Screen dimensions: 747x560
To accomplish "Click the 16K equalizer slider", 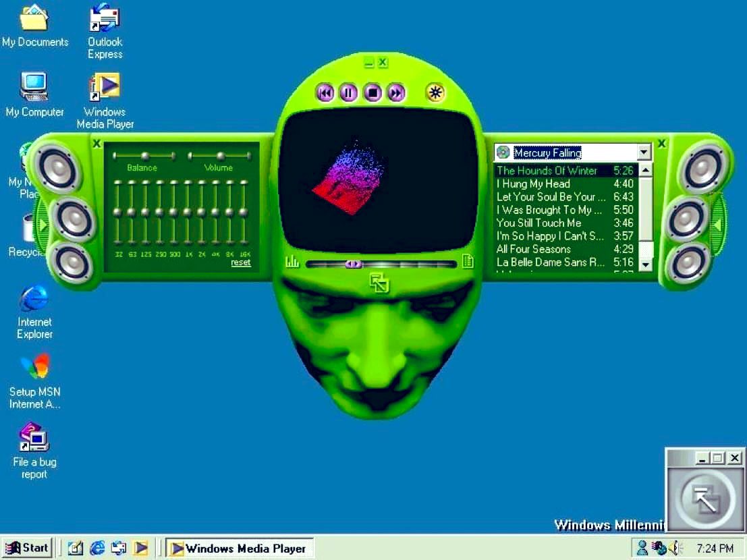I will point(244,213).
